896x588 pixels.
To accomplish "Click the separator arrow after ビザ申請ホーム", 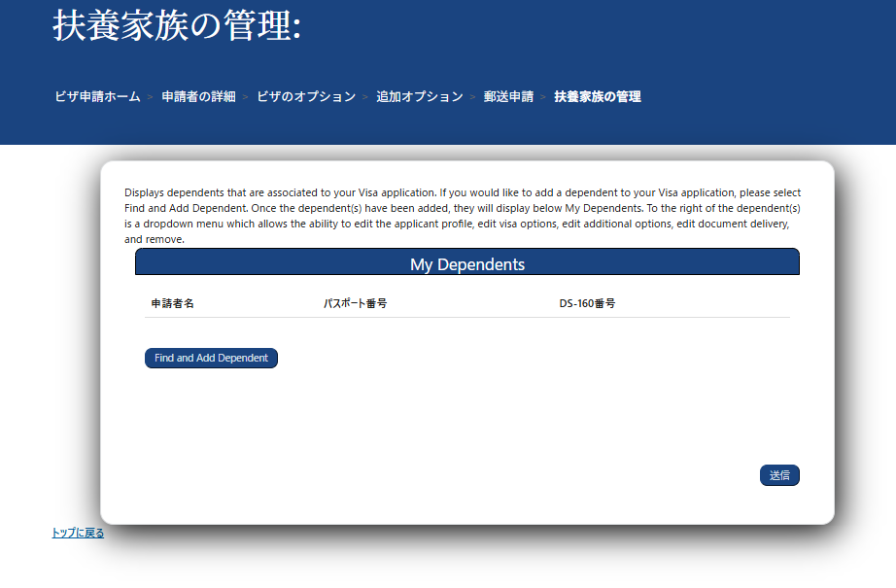I will [x=151, y=97].
